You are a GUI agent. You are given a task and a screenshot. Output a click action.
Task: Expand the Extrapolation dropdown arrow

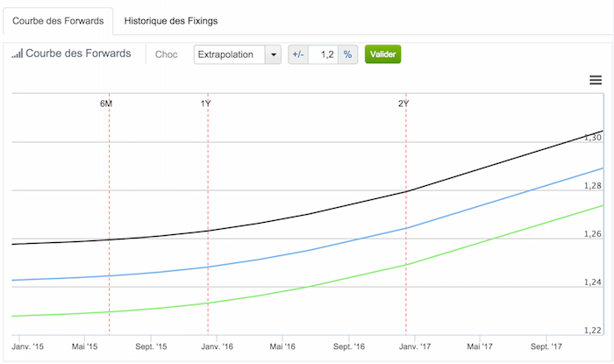pyautogui.click(x=274, y=54)
